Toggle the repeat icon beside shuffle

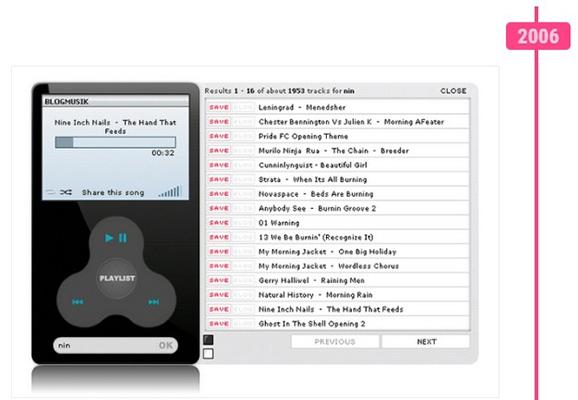51,192
